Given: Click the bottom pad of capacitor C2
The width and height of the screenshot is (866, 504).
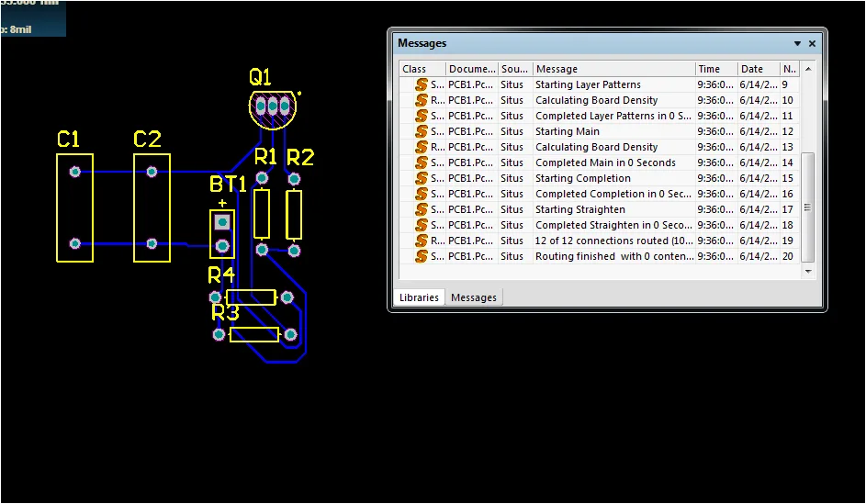Looking at the screenshot, I should (x=152, y=243).
